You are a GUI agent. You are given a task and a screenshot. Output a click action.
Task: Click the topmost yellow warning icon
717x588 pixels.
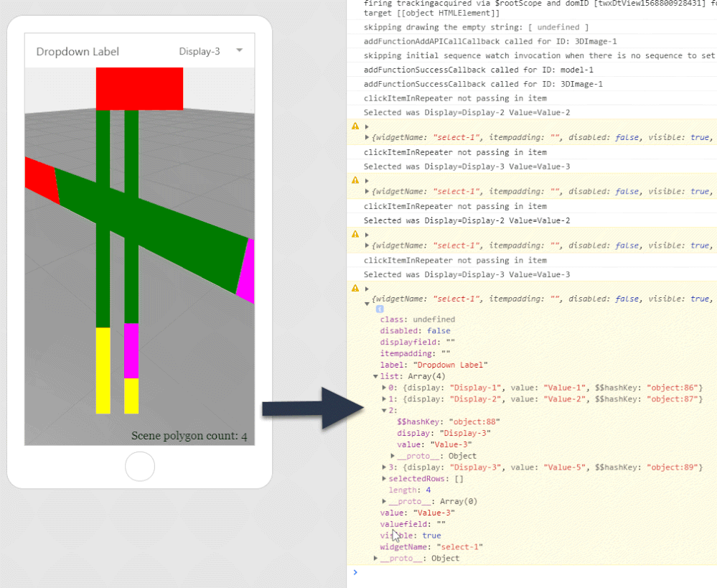tap(355, 126)
